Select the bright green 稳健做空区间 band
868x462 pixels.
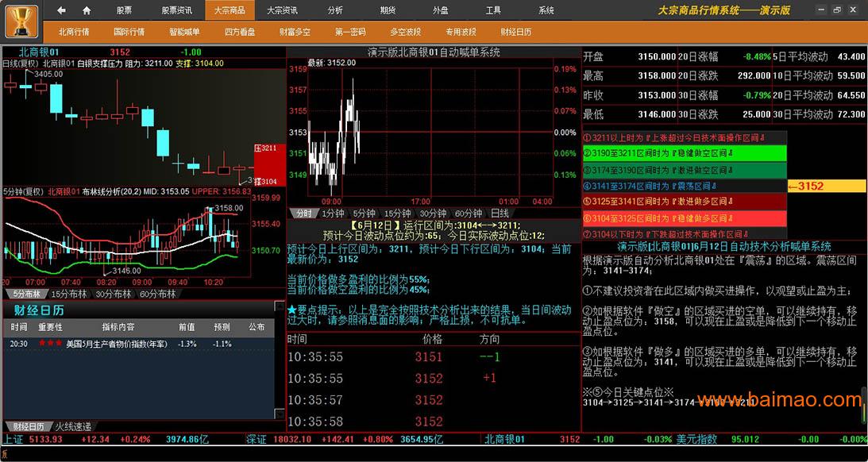(684, 153)
